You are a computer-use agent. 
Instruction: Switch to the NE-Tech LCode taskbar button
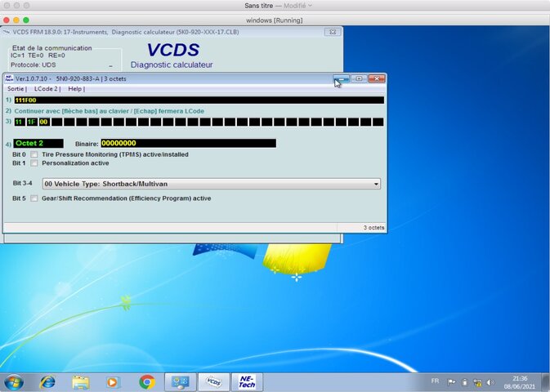247,382
